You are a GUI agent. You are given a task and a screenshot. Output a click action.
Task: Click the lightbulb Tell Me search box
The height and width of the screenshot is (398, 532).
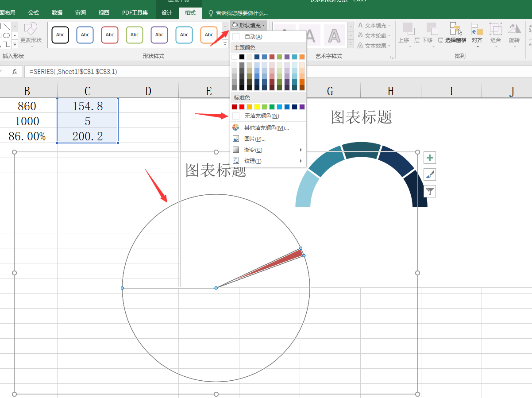(238, 13)
